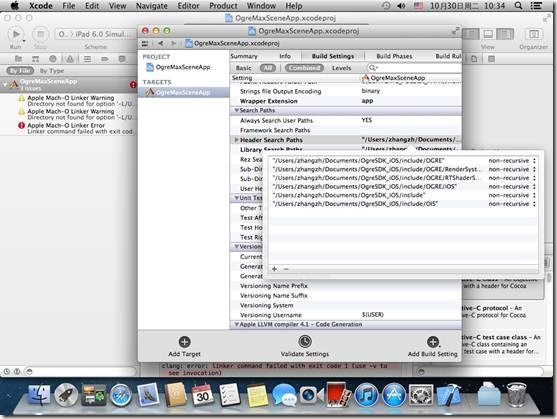The width and height of the screenshot is (557, 419).
Task: Select the '/include/OIS' search path entry
Action: click(355, 204)
